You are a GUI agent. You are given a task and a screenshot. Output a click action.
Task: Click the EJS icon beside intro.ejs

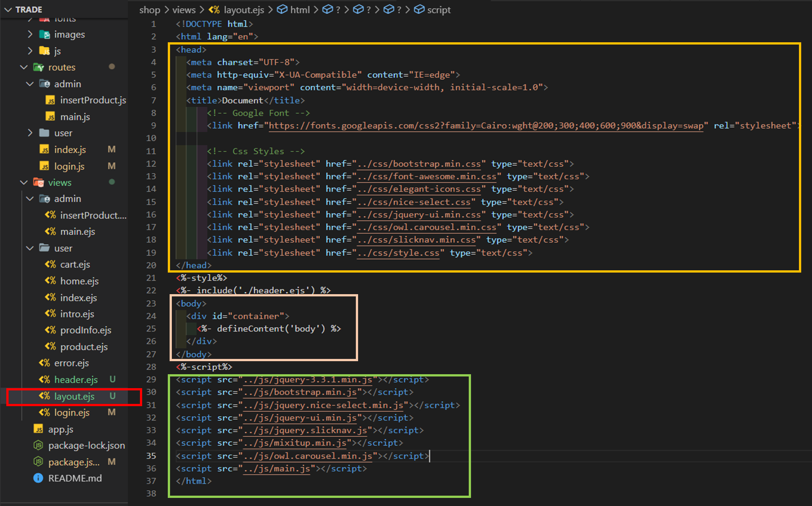pyautogui.click(x=50, y=313)
